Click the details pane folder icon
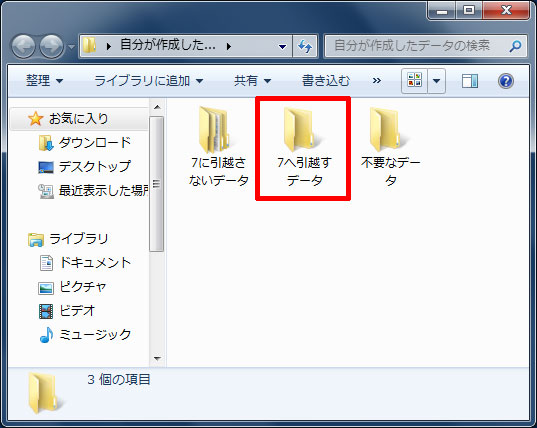The image size is (537, 428). (x=45, y=393)
